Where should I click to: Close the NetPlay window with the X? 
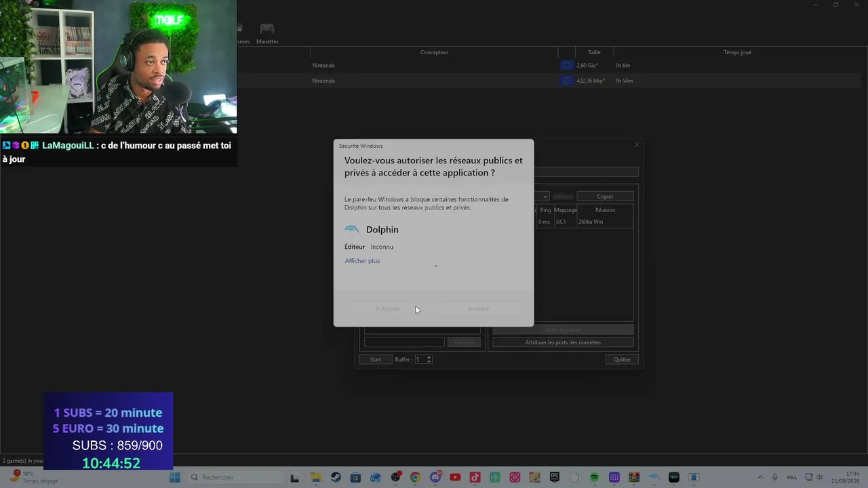(637, 144)
